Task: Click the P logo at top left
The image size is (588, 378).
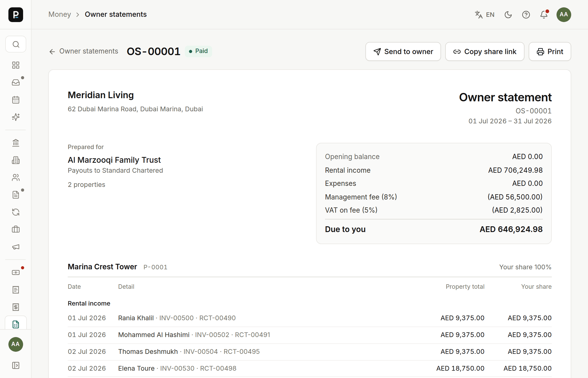Action: coord(16,14)
